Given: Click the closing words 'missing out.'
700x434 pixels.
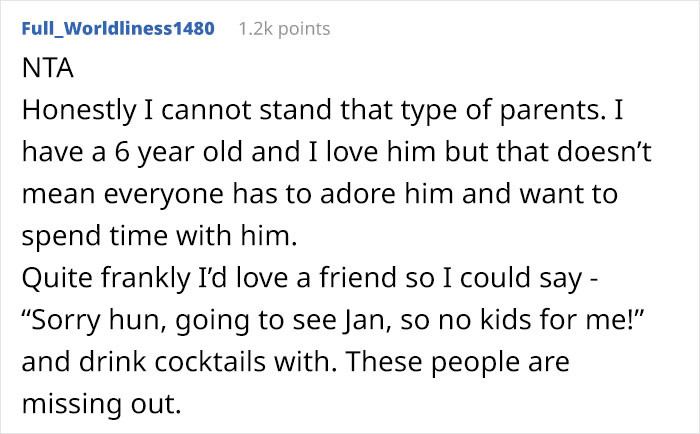Looking at the screenshot, I should click(102, 403).
